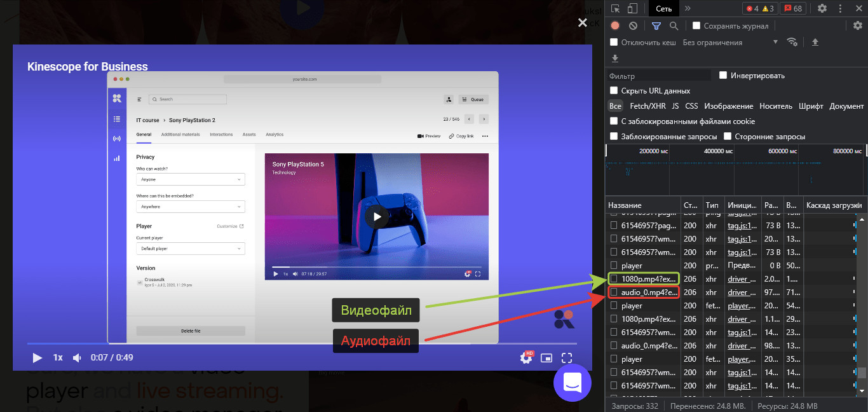868x412 pixels.
Task: Sort by the Тип column header
Action: 713,205
